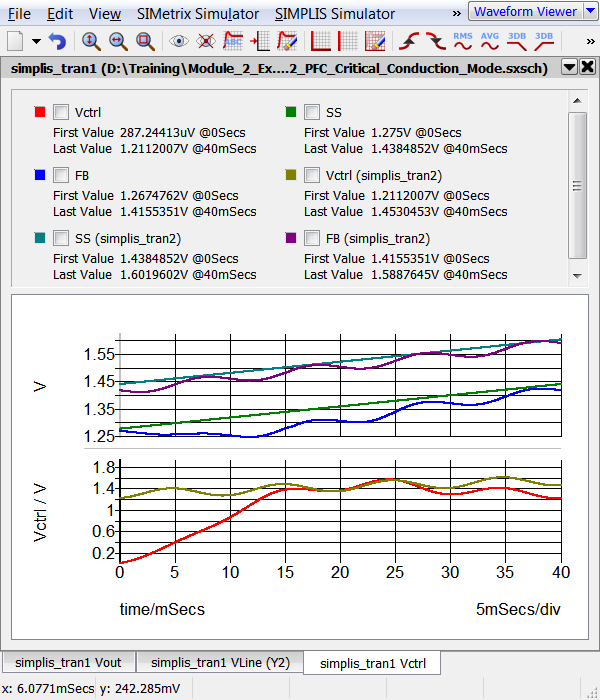Enable the red Vctrl curve checkbox
Screen dimensions: 600x700
click(x=61, y=112)
